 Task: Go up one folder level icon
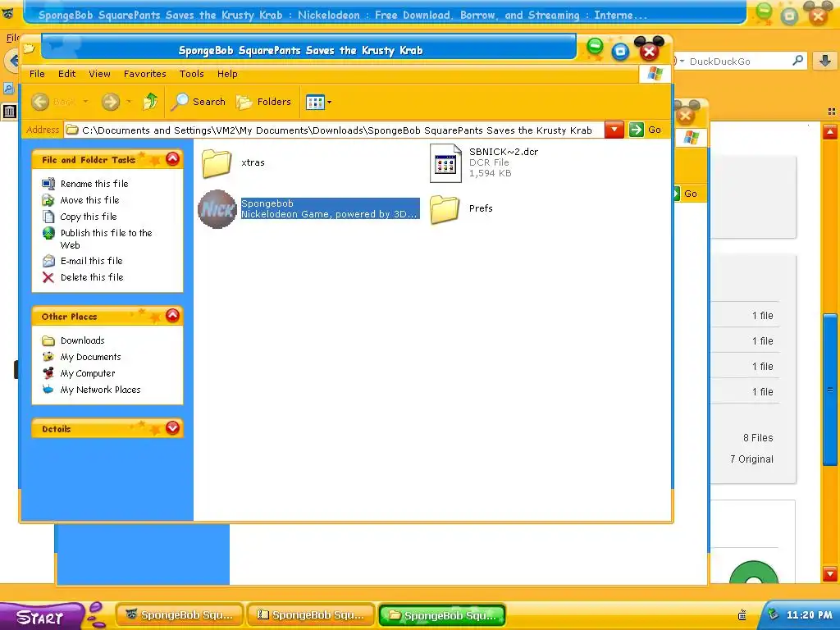tap(150, 101)
